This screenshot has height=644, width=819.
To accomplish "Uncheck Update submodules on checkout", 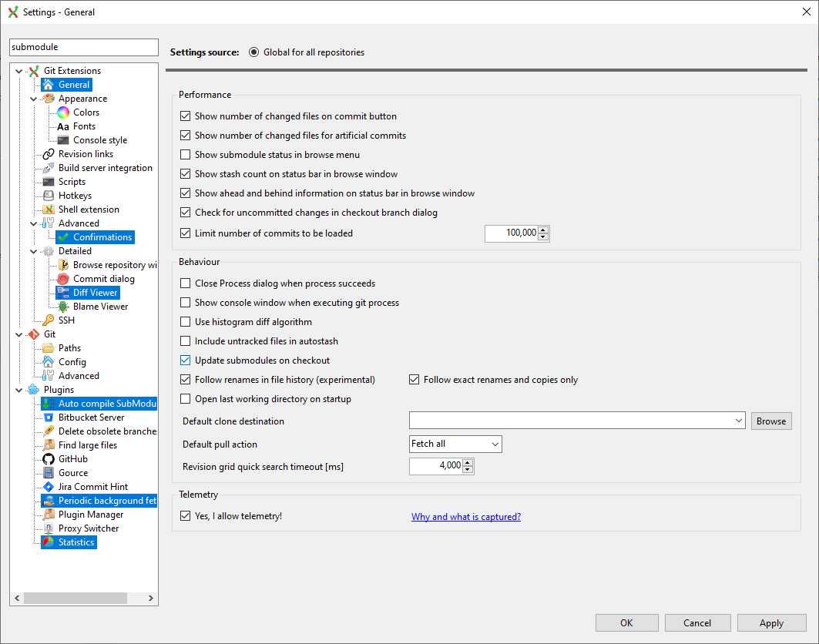I will (185, 360).
